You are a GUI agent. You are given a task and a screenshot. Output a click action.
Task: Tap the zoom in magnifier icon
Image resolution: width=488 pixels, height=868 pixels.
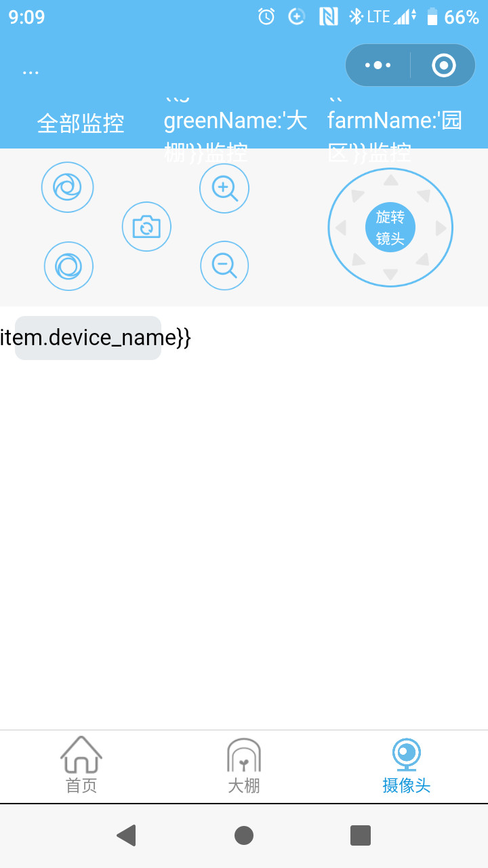(x=224, y=188)
